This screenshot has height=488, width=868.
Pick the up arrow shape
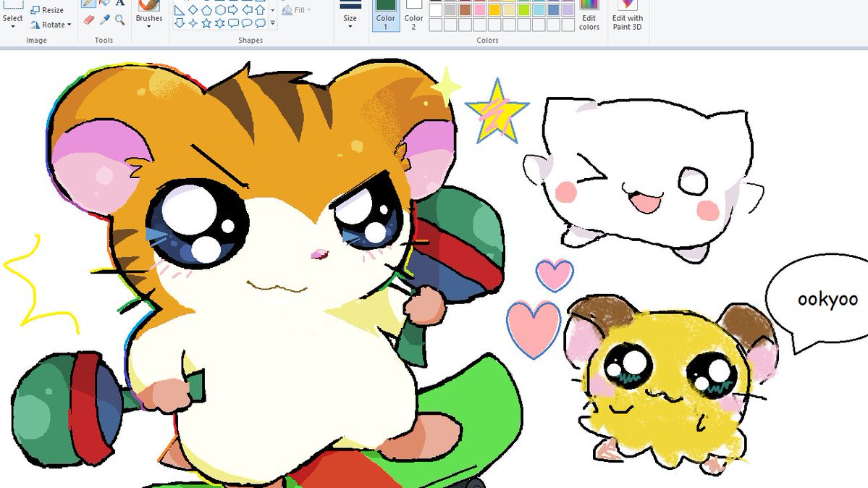pos(260,10)
